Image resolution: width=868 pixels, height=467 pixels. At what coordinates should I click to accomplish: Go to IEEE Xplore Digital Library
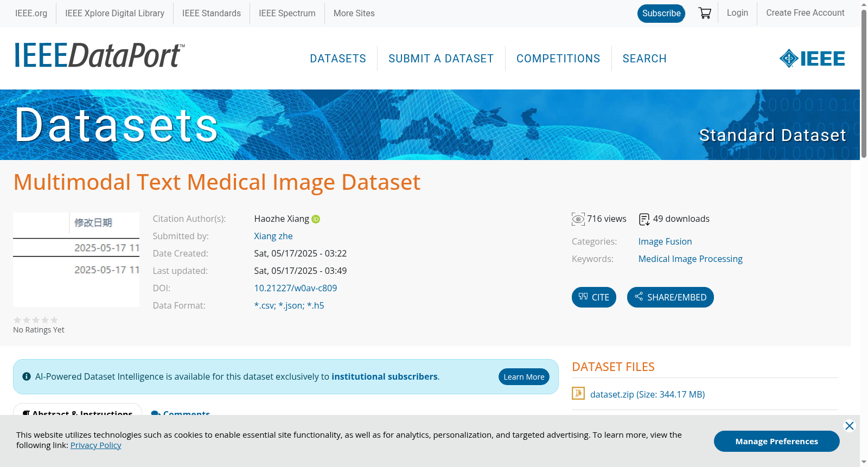pos(114,14)
